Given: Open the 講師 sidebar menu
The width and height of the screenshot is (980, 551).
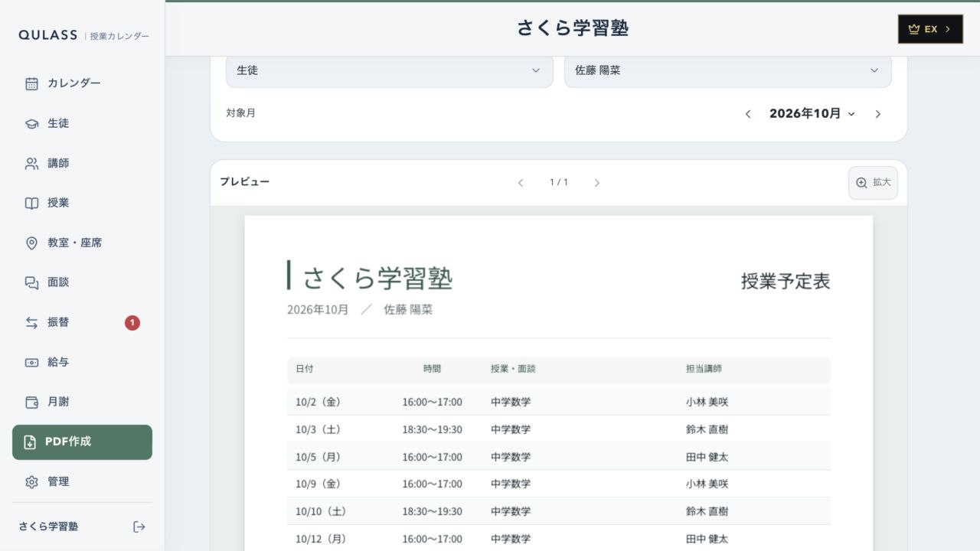Looking at the screenshot, I should pyautogui.click(x=82, y=163).
